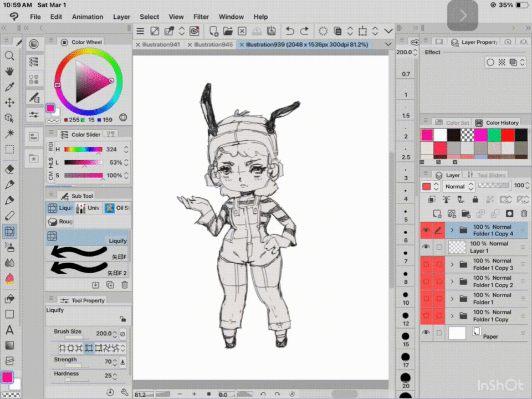Image resolution: width=532 pixels, height=399 pixels.
Task: Choose the Hand move-canvas tool
Action: tap(9, 71)
